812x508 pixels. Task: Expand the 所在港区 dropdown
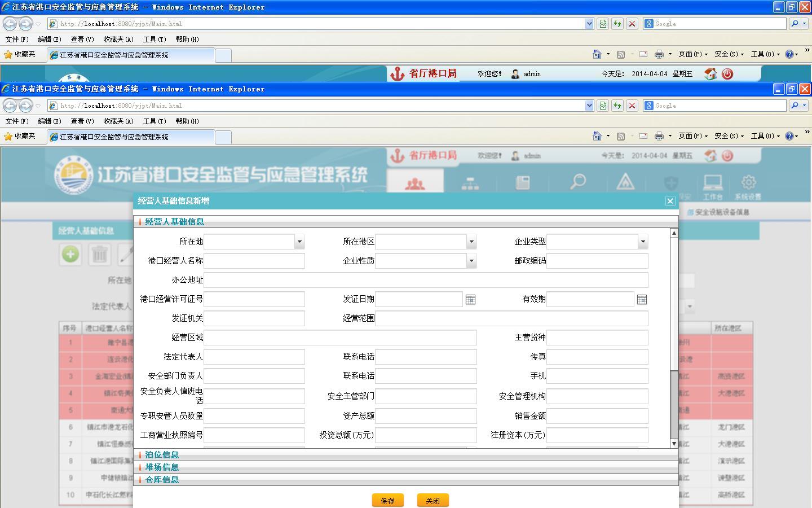pyautogui.click(x=471, y=242)
